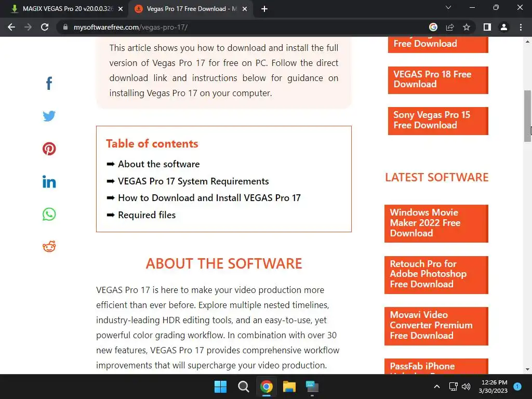532x399 pixels.
Task: Share this page from the address bar
Action: (450, 27)
